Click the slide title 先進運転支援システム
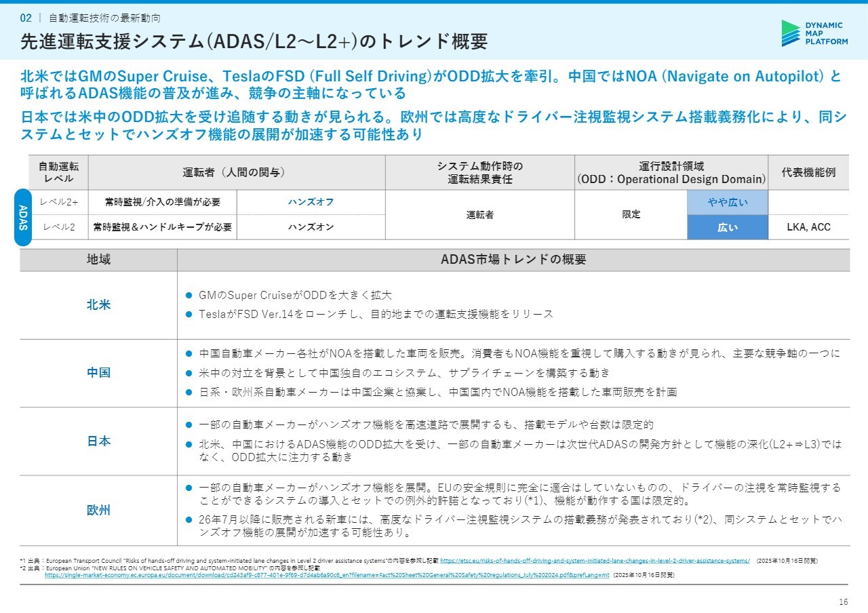 pos(254,42)
